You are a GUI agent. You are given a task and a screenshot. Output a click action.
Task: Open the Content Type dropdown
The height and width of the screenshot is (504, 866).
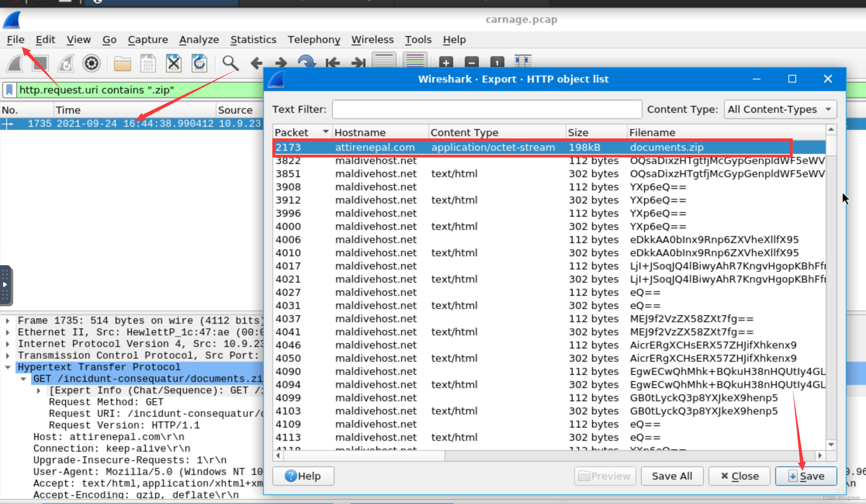click(780, 109)
